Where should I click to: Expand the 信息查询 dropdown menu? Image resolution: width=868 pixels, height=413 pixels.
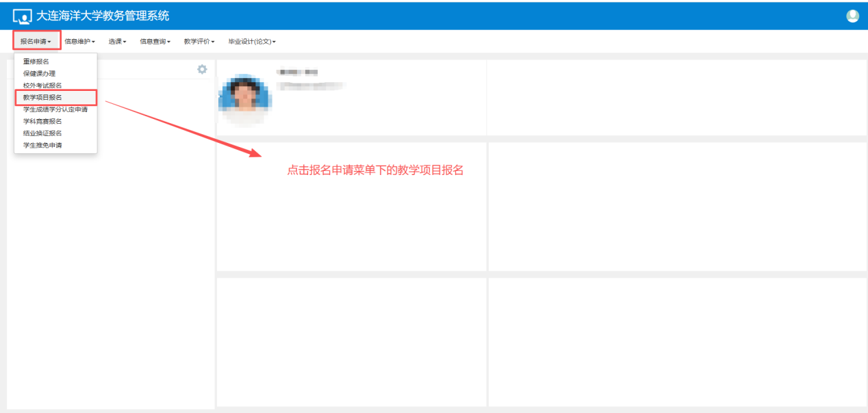155,42
